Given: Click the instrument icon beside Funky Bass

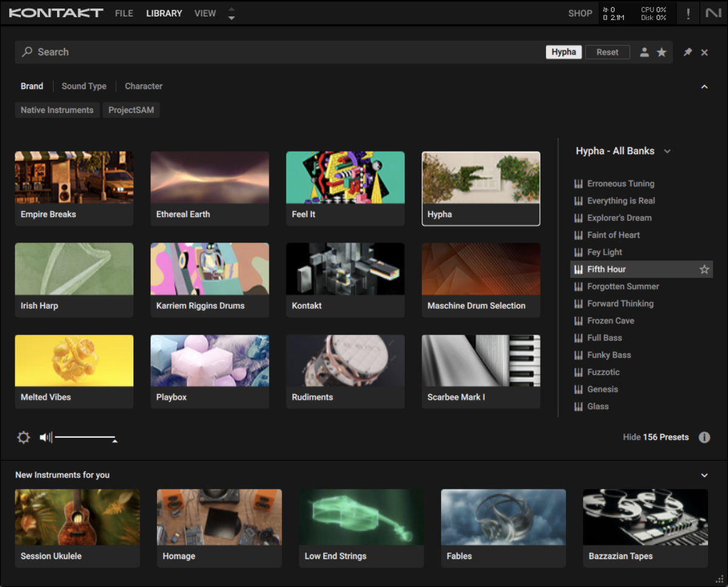Looking at the screenshot, I should [x=578, y=355].
